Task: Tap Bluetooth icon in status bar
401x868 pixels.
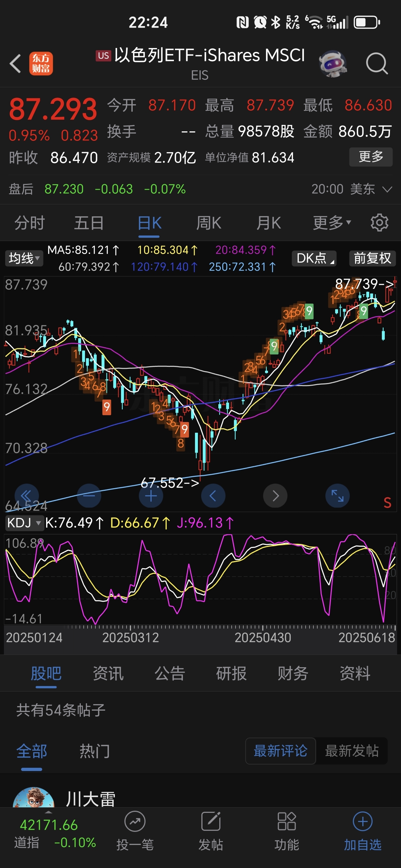Action: pyautogui.click(x=276, y=22)
